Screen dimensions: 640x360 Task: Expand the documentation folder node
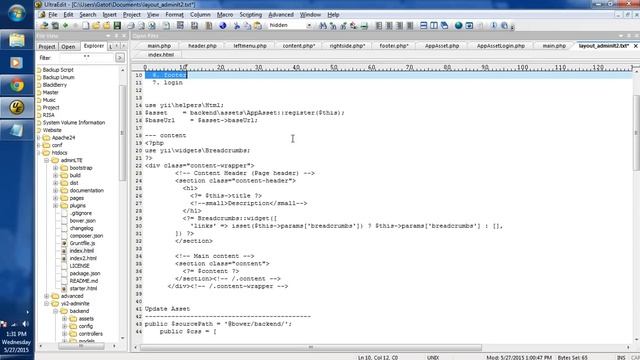pos(56,191)
